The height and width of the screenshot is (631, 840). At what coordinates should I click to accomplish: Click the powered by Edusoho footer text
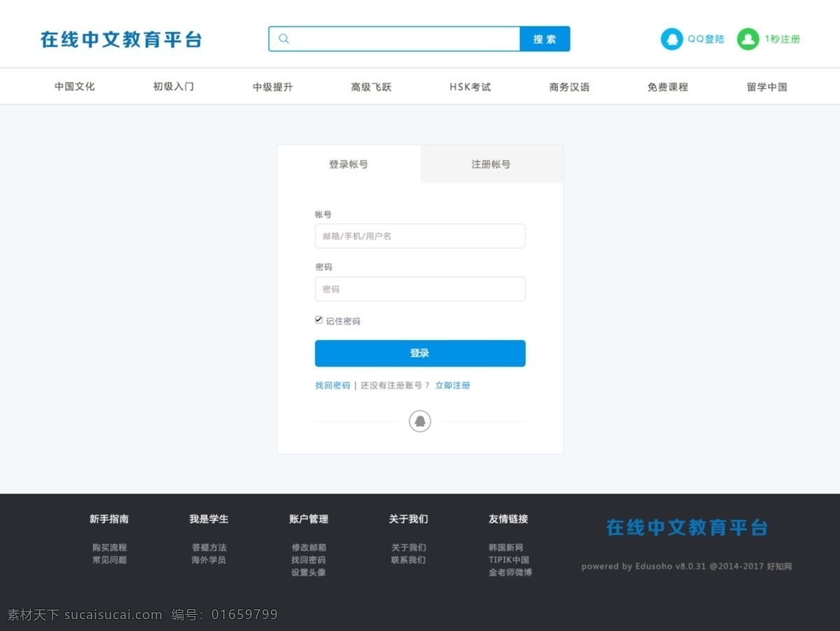point(687,567)
